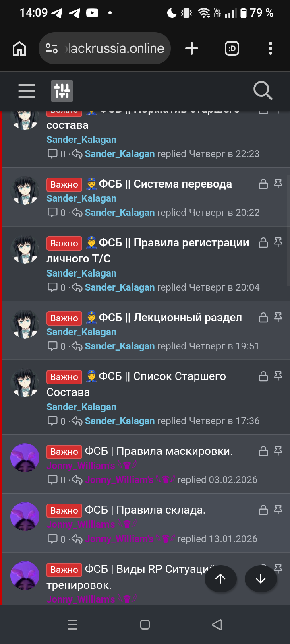Open the forum hamburger menu
The height and width of the screenshot is (644, 290).
[27, 91]
